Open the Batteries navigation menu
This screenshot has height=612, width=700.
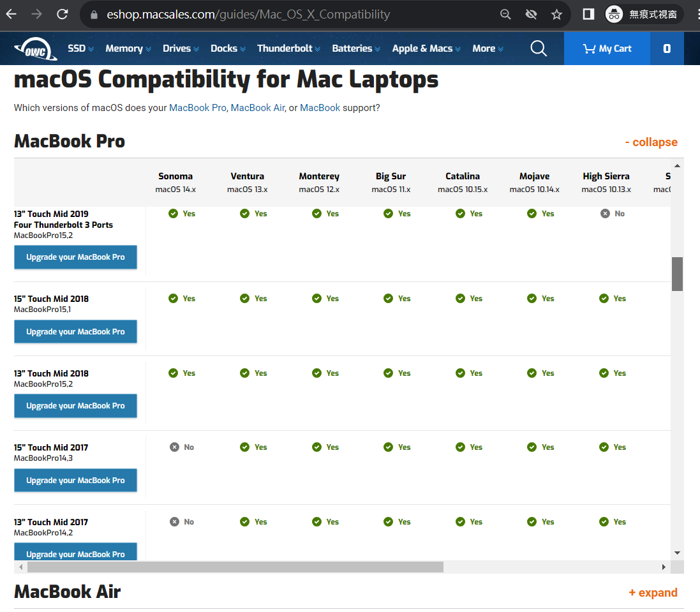point(355,49)
